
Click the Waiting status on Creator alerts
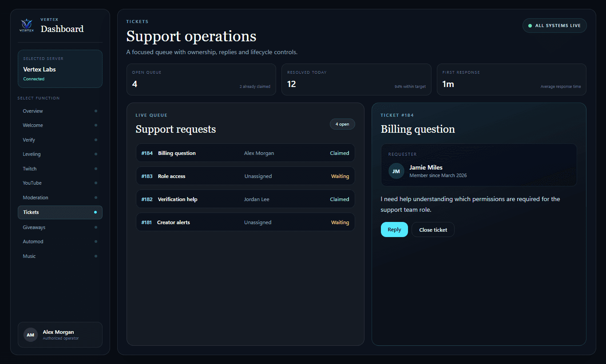340,222
